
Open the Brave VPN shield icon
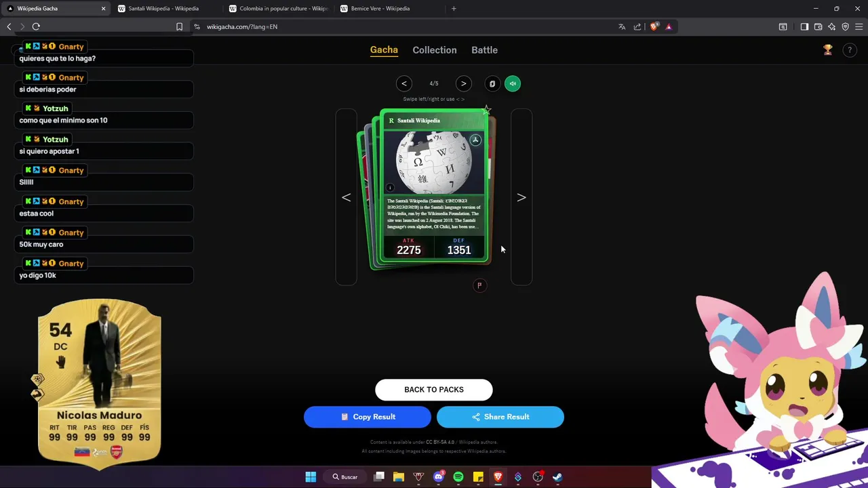tap(846, 26)
